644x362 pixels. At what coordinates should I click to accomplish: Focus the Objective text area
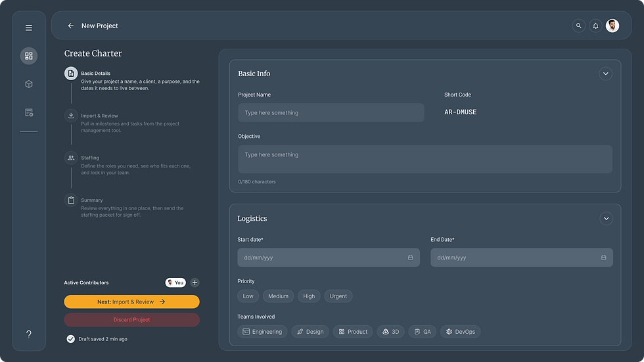425,159
